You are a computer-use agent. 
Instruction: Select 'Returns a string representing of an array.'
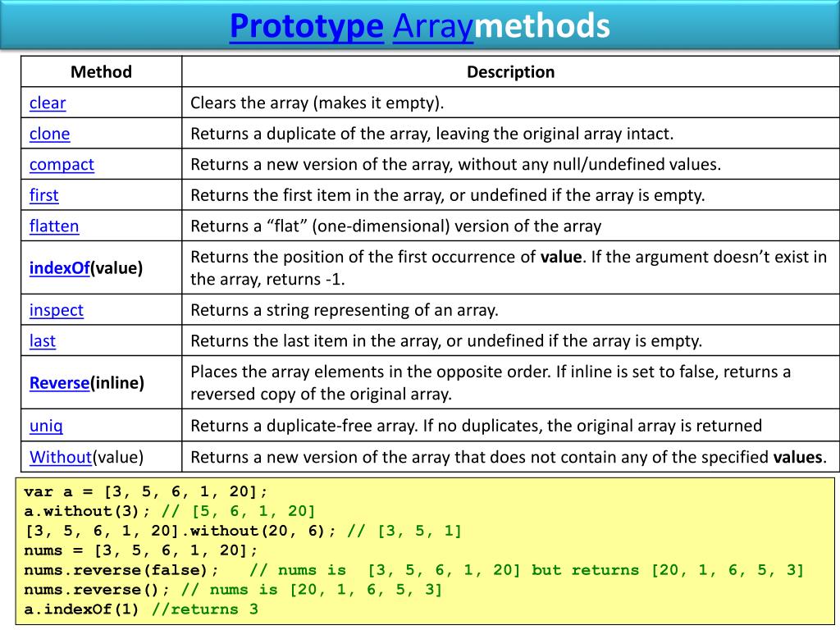click(345, 310)
